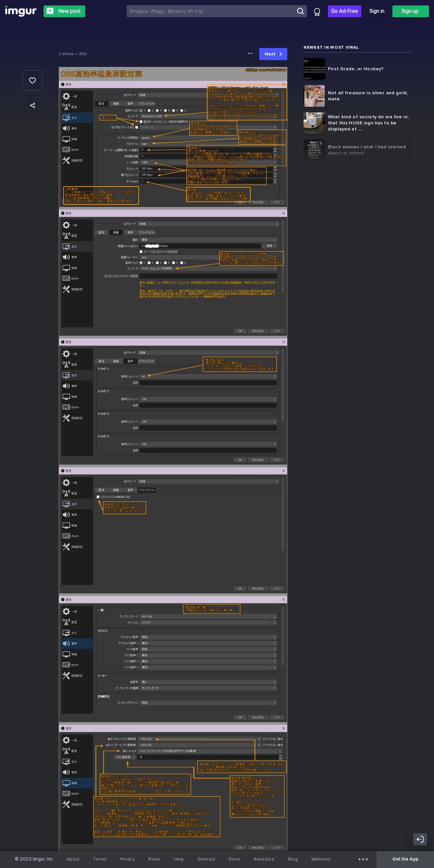Open the Emerald badge icon beside search
Viewport: 434px width, 868px height.
(x=317, y=12)
